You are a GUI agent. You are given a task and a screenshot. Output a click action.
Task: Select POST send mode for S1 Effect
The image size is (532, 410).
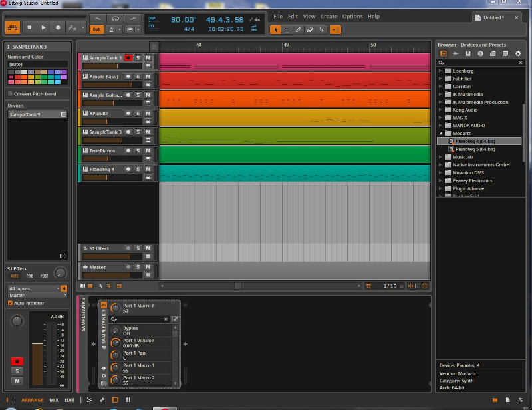(44, 276)
